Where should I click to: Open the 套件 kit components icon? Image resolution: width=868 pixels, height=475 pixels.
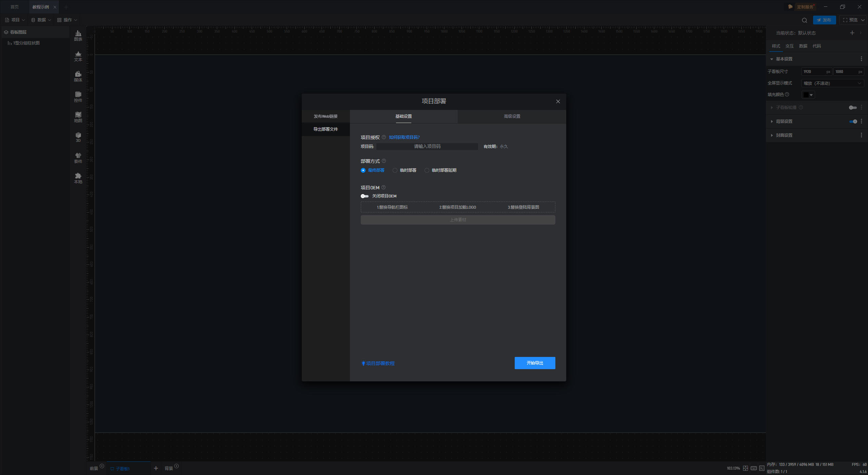pyautogui.click(x=78, y=158)
